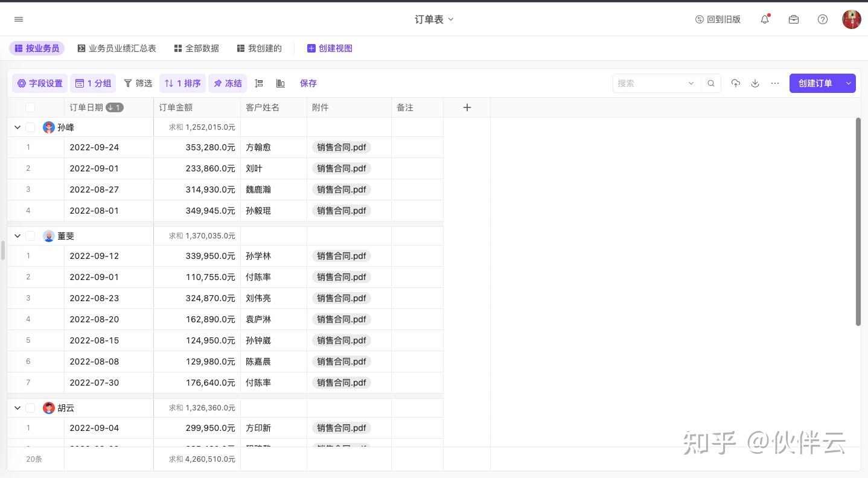Click the 客户姓名 column header
Screen dimensions: 868x478
coord(273,107)
